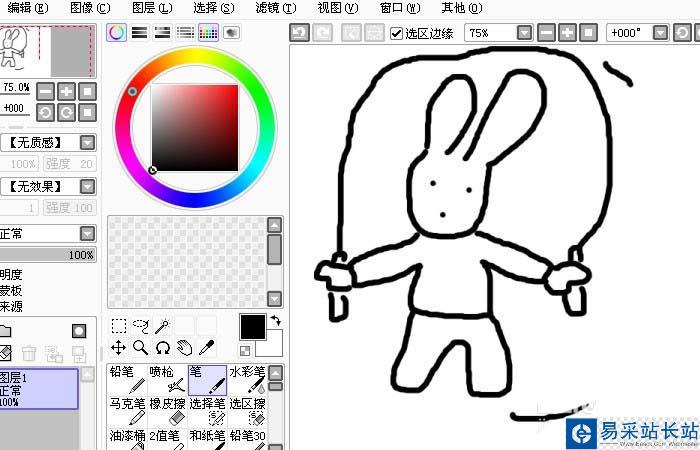
Task: Click the layer mask circle icon
Action: click(79, 331)
